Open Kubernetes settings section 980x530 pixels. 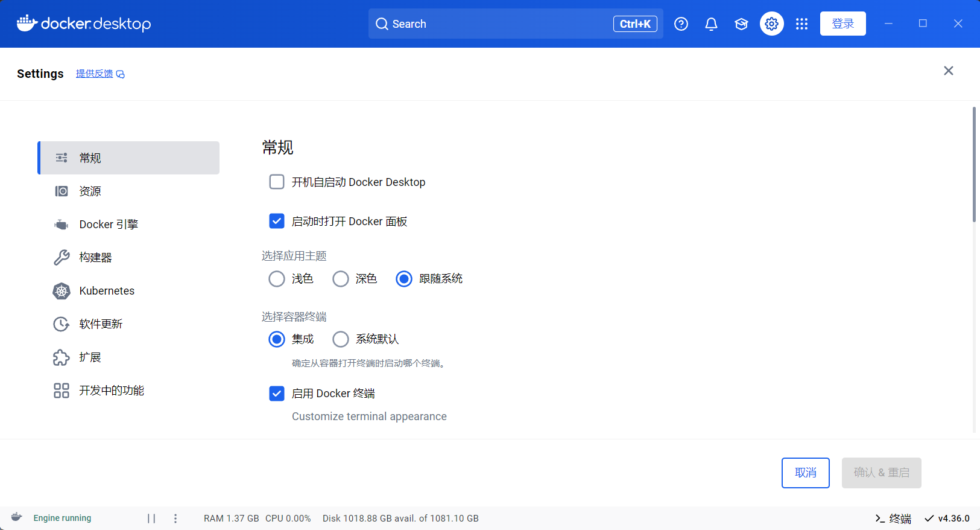click(x=107, y=291)
